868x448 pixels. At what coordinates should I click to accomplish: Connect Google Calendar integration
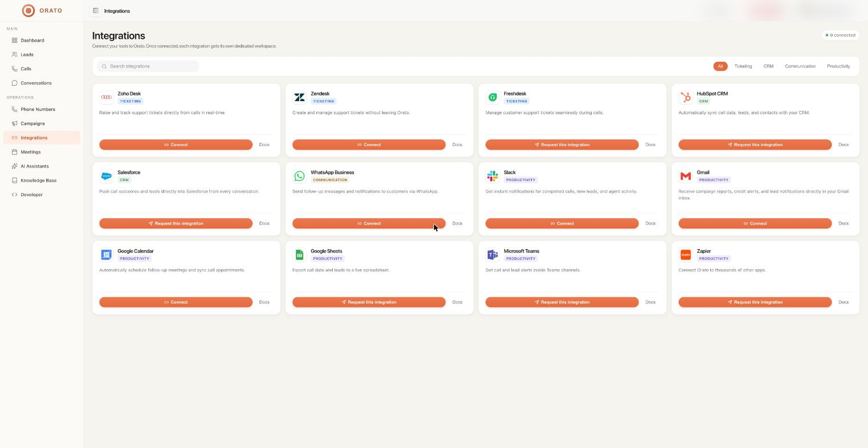click(176, 302)
